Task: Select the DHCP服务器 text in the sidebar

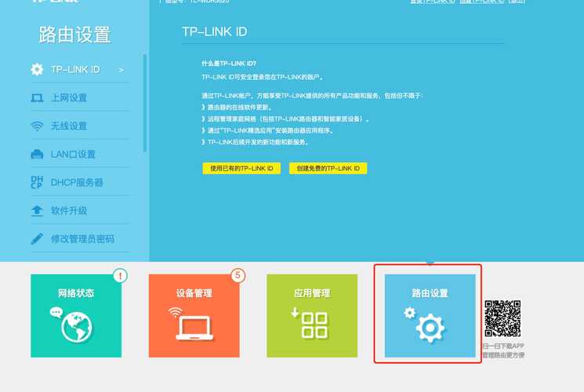Action: (x=77, y=183)
